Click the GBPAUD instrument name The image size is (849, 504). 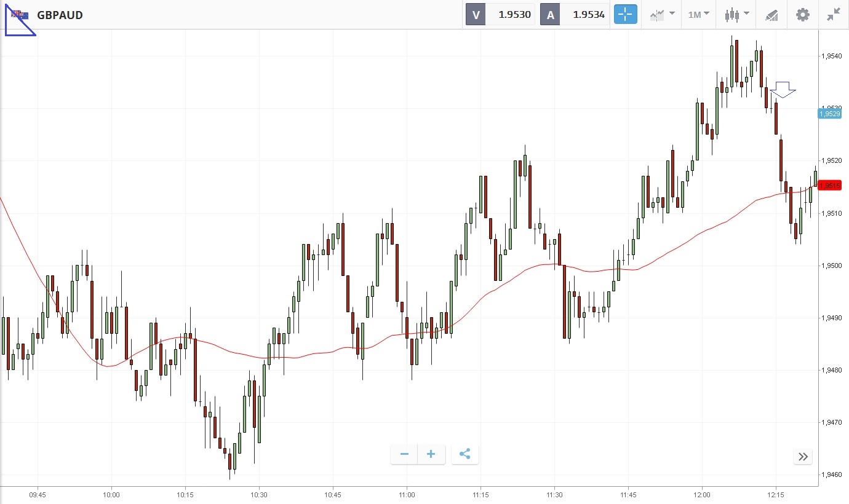(60, 15)
